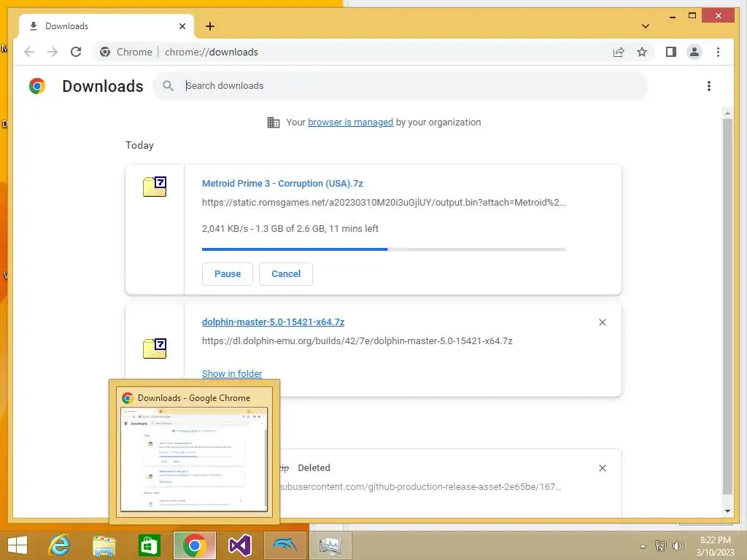Click the Chrome logo beside Downloads heading
Screen dimensions: 747x560
click(x=37, y=86)
